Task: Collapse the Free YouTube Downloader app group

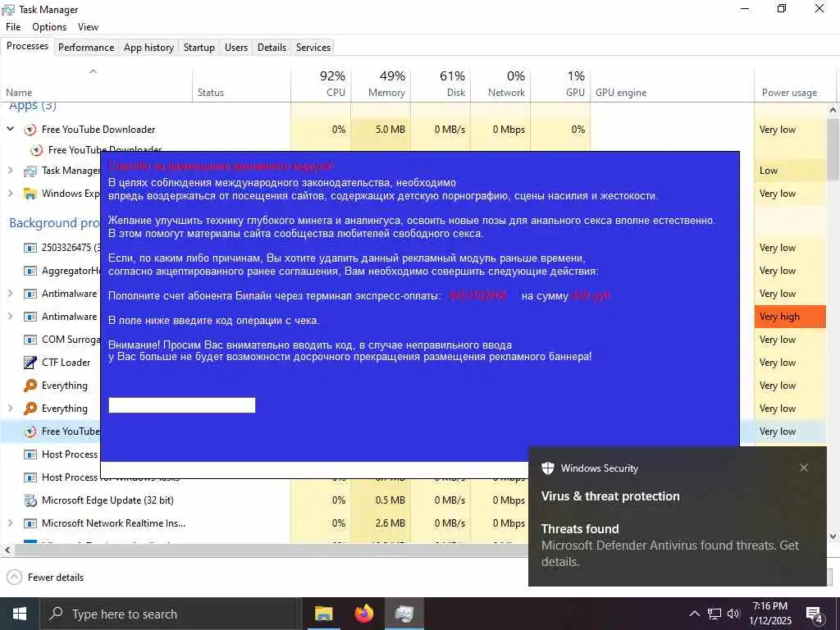Action: coord(10,129)
